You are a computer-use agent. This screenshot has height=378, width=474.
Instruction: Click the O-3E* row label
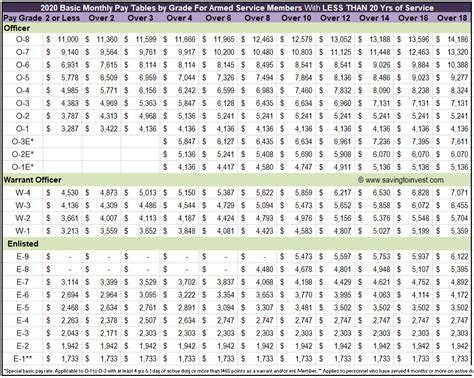23,142
